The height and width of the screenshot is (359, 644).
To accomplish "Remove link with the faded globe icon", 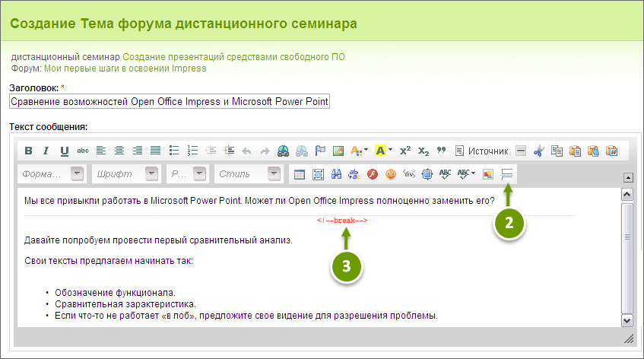I will (x=301, y=151).
